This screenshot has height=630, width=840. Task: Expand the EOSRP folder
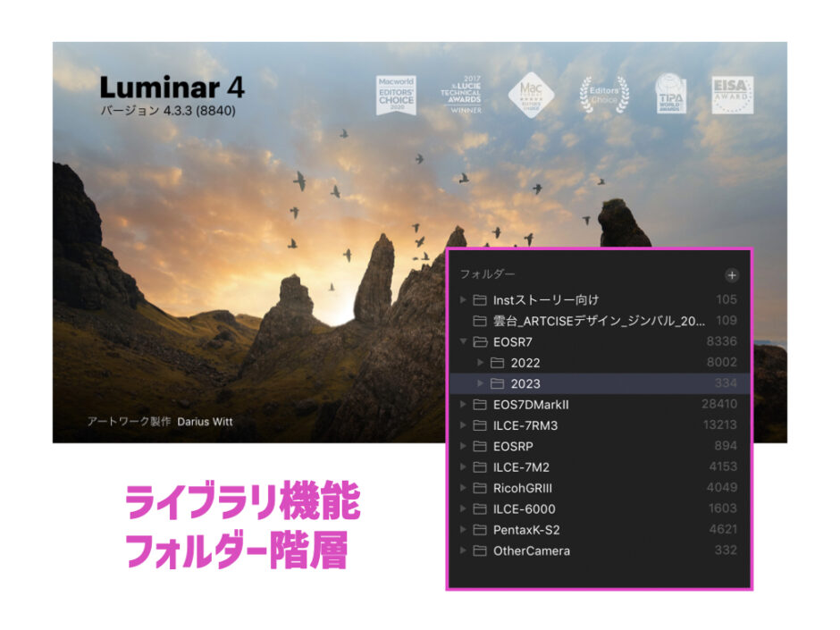pos(463,446)
